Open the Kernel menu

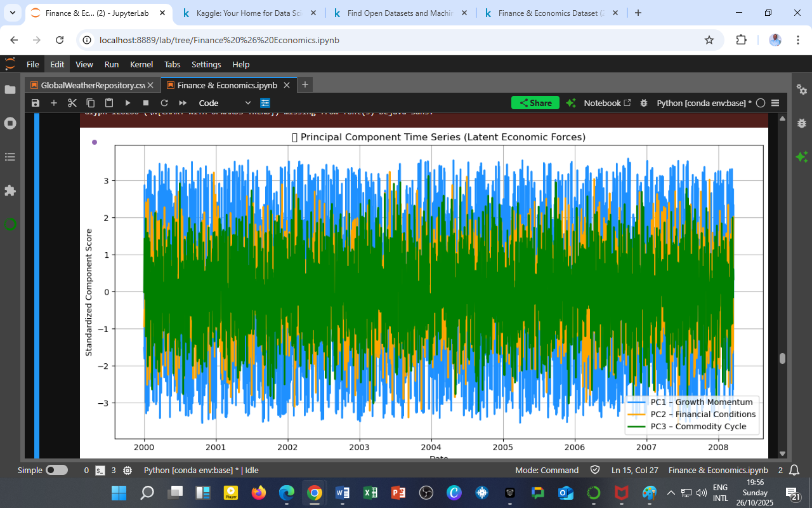(x=141, y=64)
